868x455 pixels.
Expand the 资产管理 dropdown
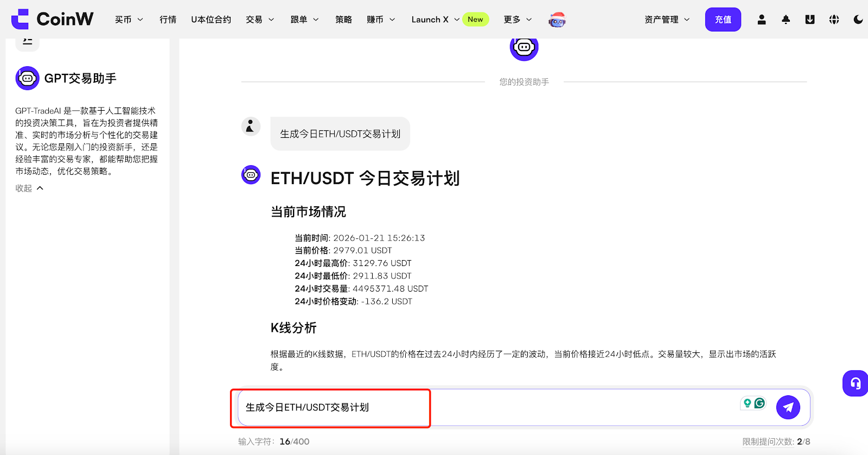tap(667, 20)
